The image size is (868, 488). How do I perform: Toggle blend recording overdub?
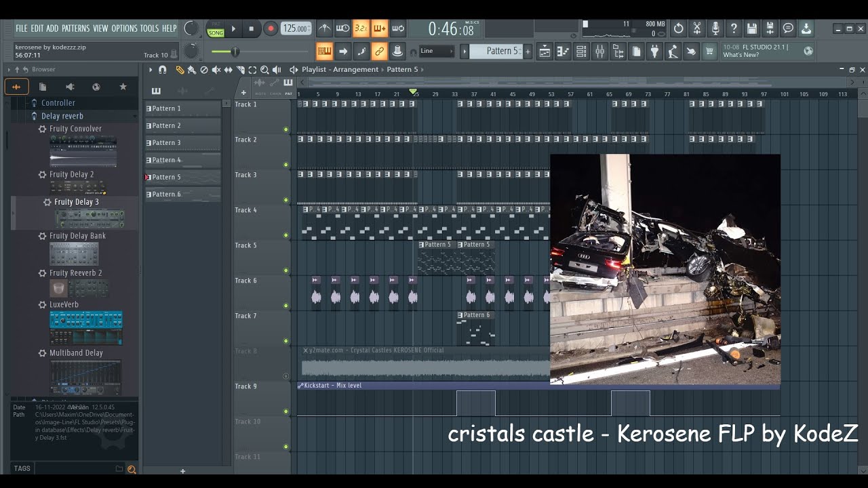click(x=380, y=28)
